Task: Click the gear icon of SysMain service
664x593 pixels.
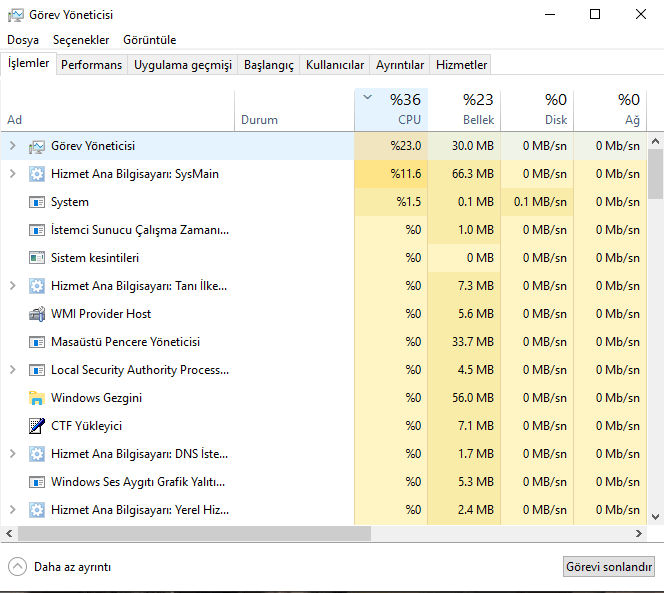Action: tap(37, 174)
